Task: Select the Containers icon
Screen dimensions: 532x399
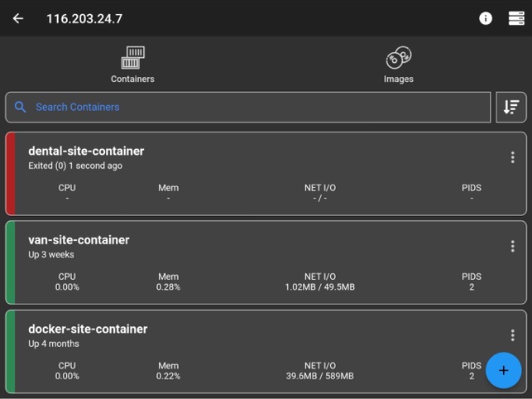Action: (133, 57)
